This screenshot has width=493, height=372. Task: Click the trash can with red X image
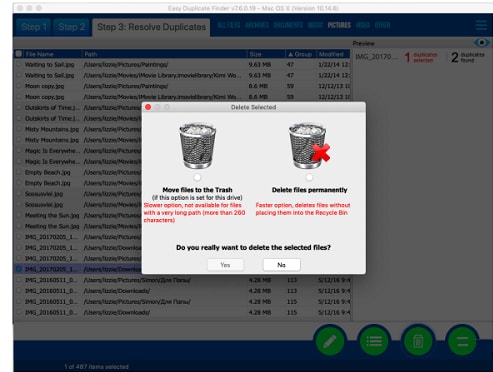pos(309,146)
